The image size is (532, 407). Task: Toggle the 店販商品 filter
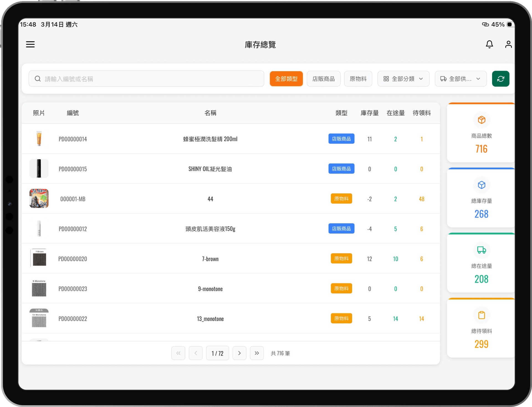(323, 79)
